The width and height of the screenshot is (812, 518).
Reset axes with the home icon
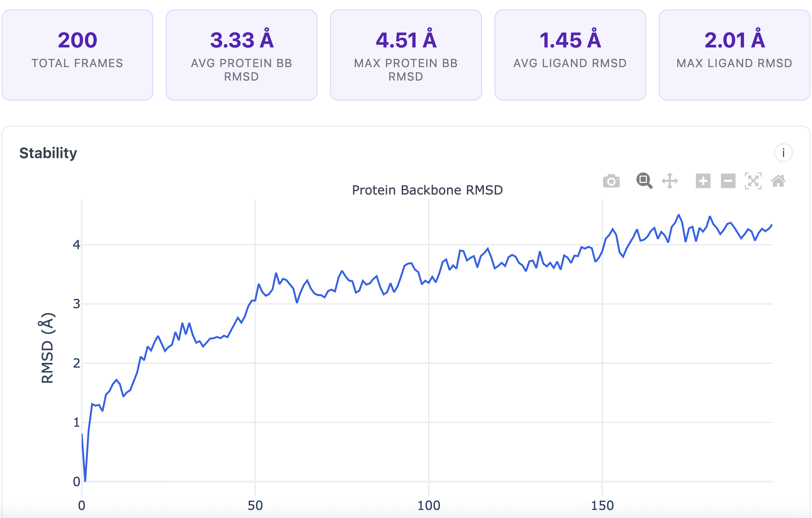coord(779,181)
